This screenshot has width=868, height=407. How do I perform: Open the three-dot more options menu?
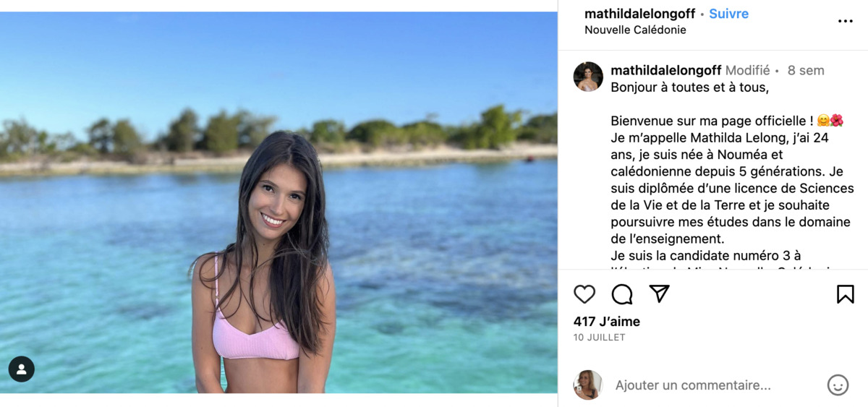(845, 21)
